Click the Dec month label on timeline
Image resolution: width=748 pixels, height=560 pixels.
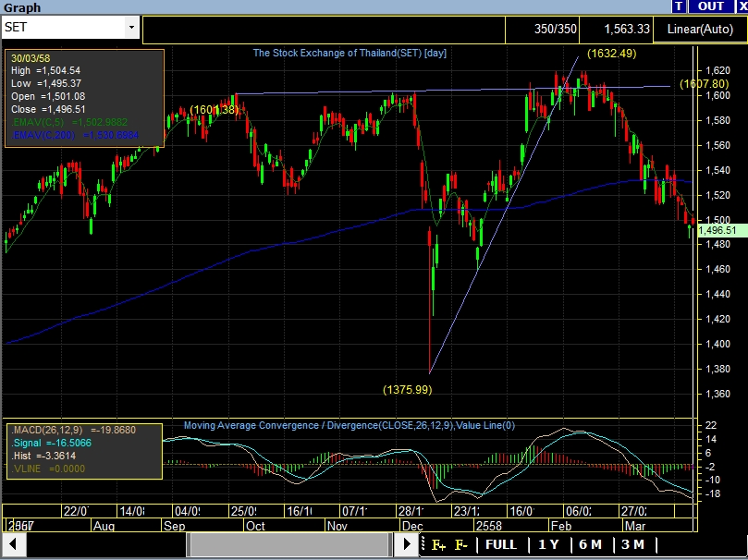[x=412, y=526]
